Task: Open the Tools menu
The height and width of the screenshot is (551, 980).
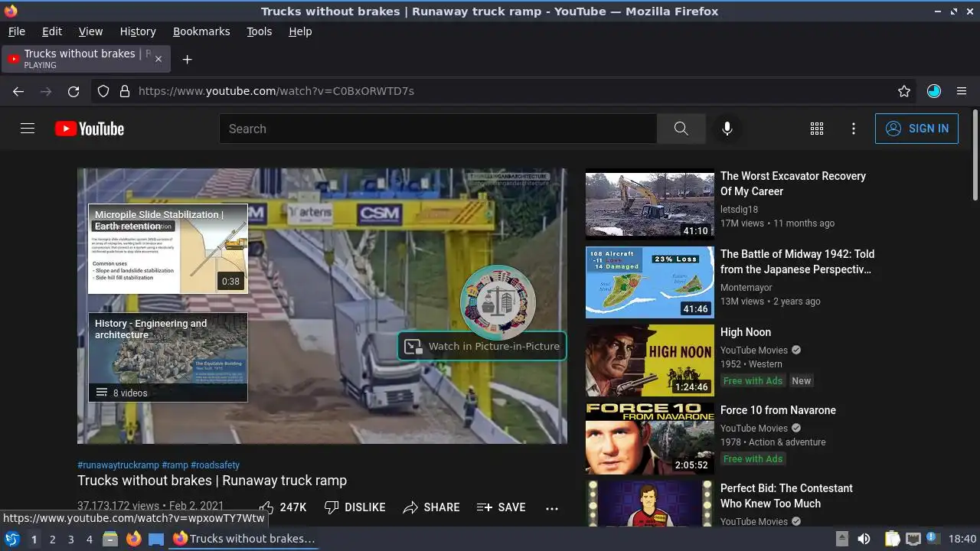Action: click(259, 31)
